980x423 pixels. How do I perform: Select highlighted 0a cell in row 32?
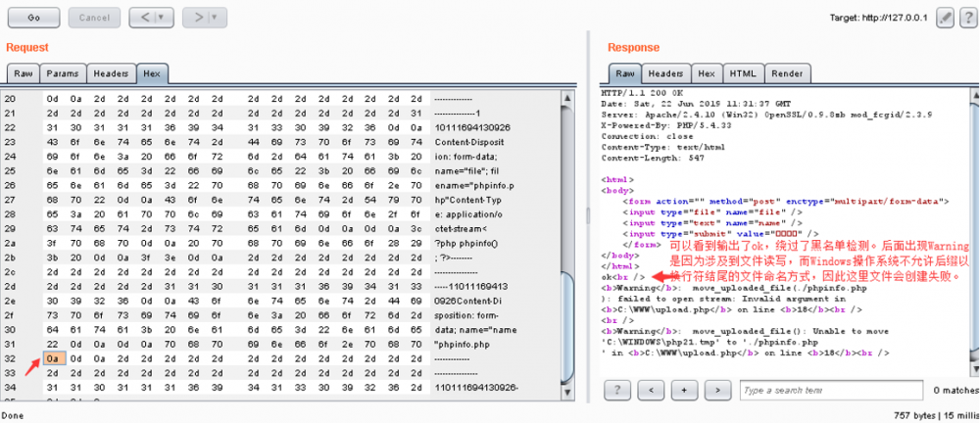pos(53,359)
